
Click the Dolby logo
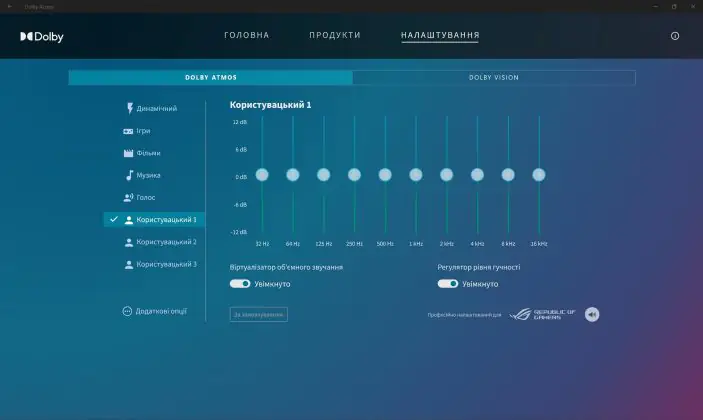pos(42,37)
